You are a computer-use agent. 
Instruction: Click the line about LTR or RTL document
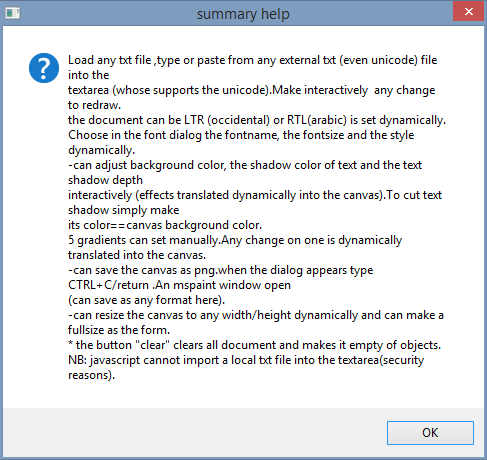[x=257, y=120]
